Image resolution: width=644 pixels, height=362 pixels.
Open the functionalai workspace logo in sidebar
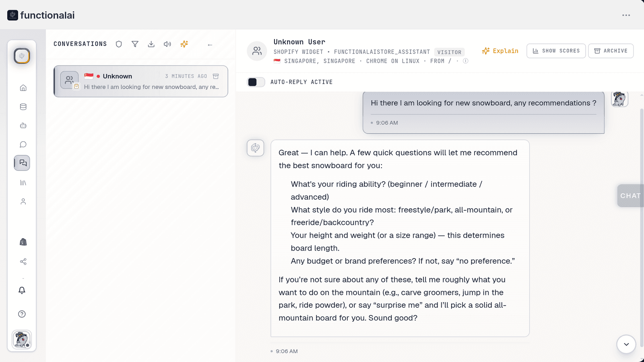[x=22, y=56]
